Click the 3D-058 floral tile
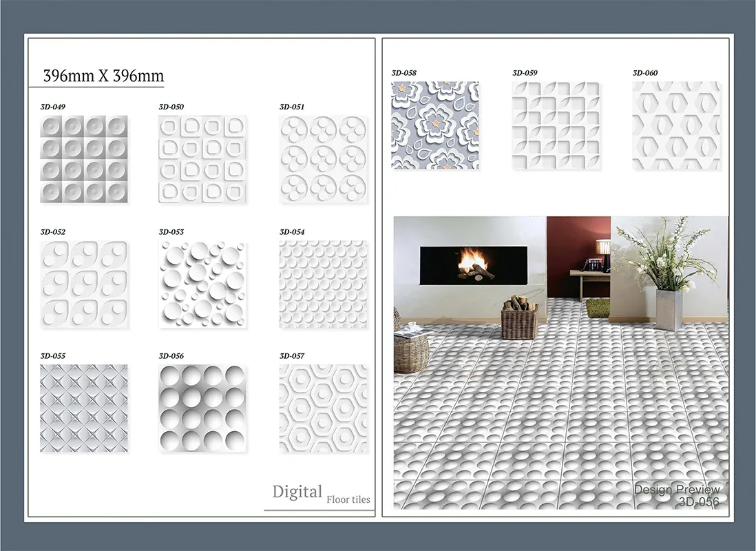 coord(434,125)
